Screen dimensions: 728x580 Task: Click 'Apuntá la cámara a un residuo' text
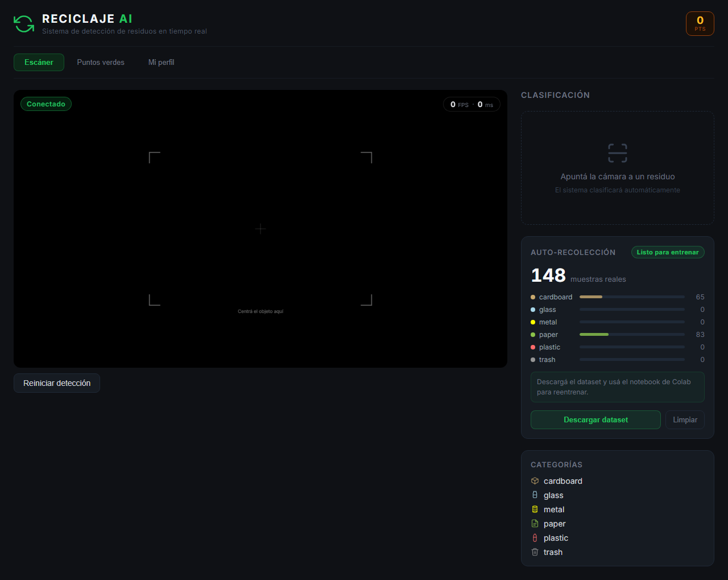[x=618, y=176]
